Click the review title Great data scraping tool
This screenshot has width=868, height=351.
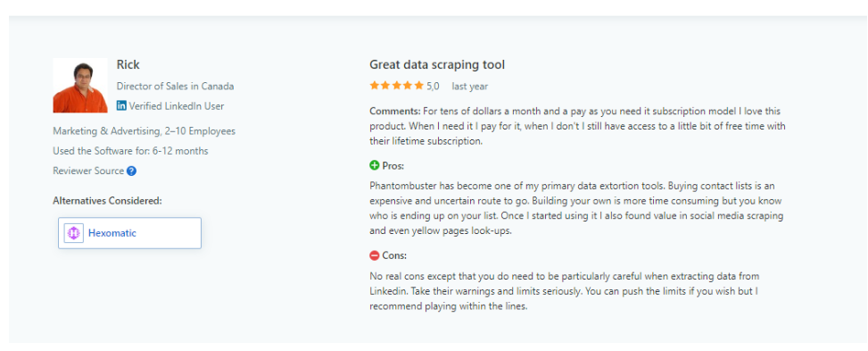(437, 65)
